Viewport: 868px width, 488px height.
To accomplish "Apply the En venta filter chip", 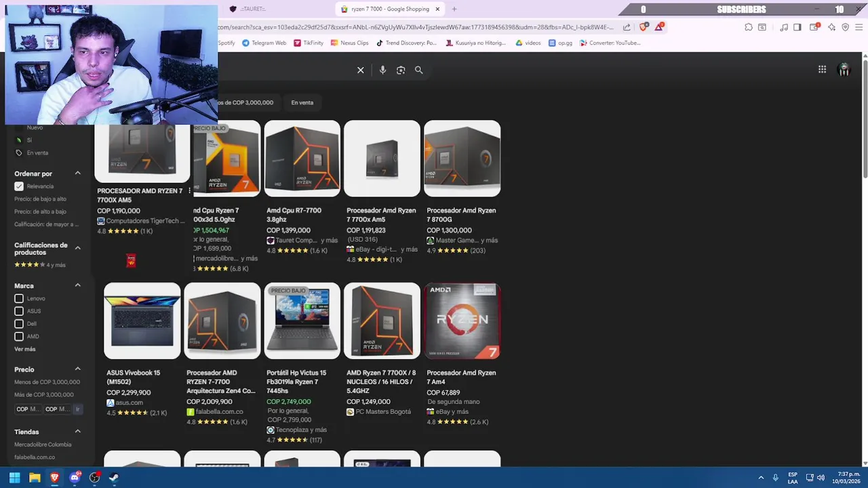I will coord(302,102).
